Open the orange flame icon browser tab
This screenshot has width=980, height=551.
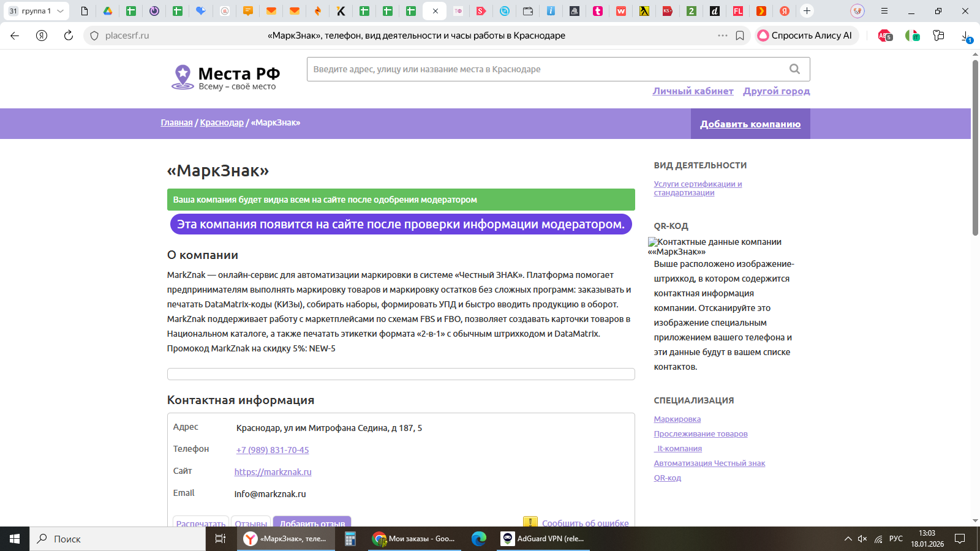(x=317, y=11)
